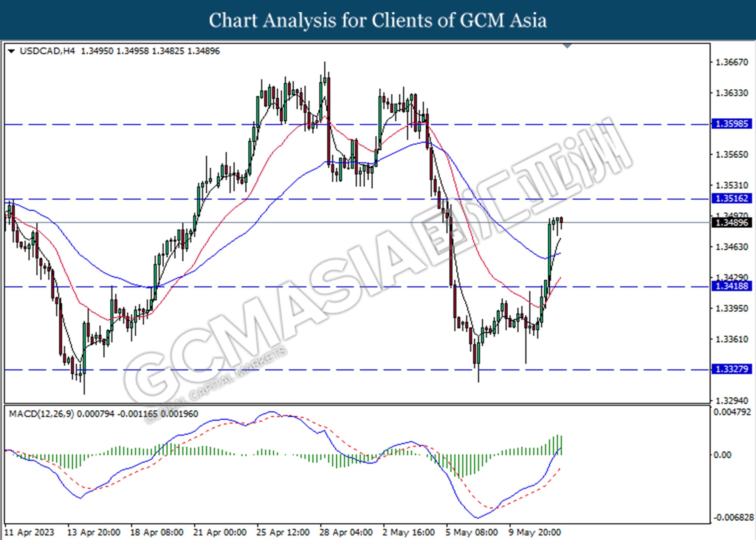Screen dimensions: 756x540
Task: Click the 1.34630 price scale value
Action: click(732, 247)
